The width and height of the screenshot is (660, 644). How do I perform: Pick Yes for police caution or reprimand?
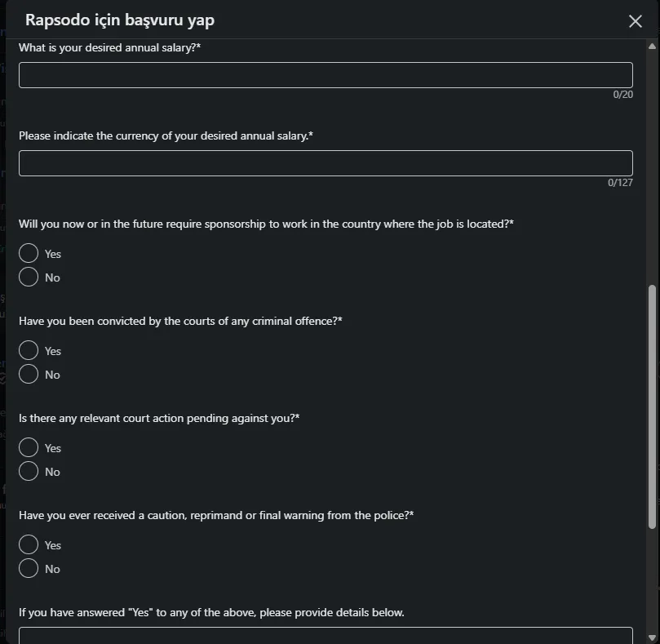pyautogui.click(x=29, y=544)
